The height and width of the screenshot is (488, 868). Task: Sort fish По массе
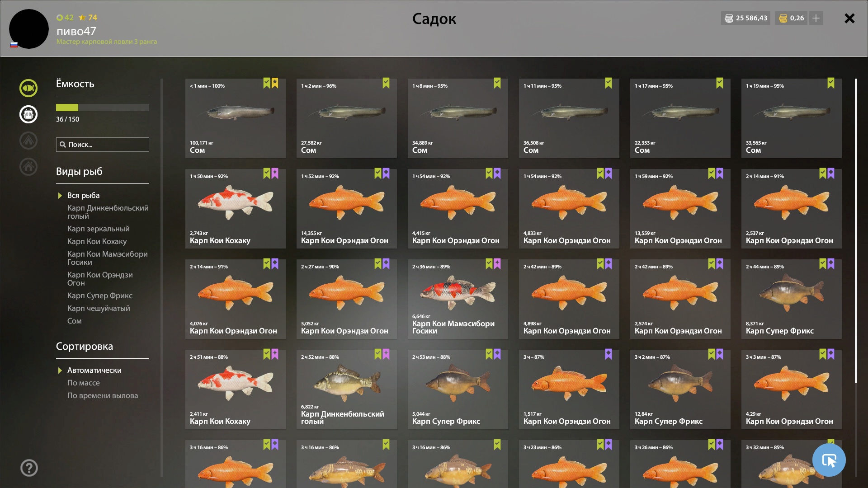(x=84, y=383)
